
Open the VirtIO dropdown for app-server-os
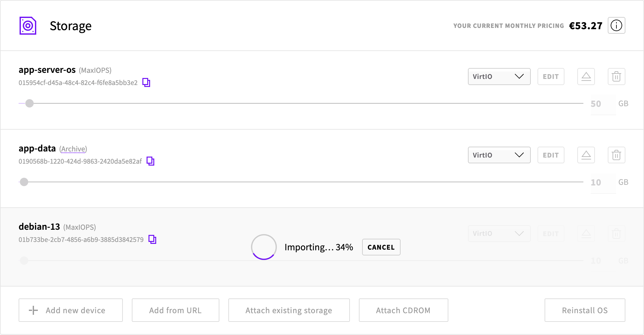pos(499,76)
